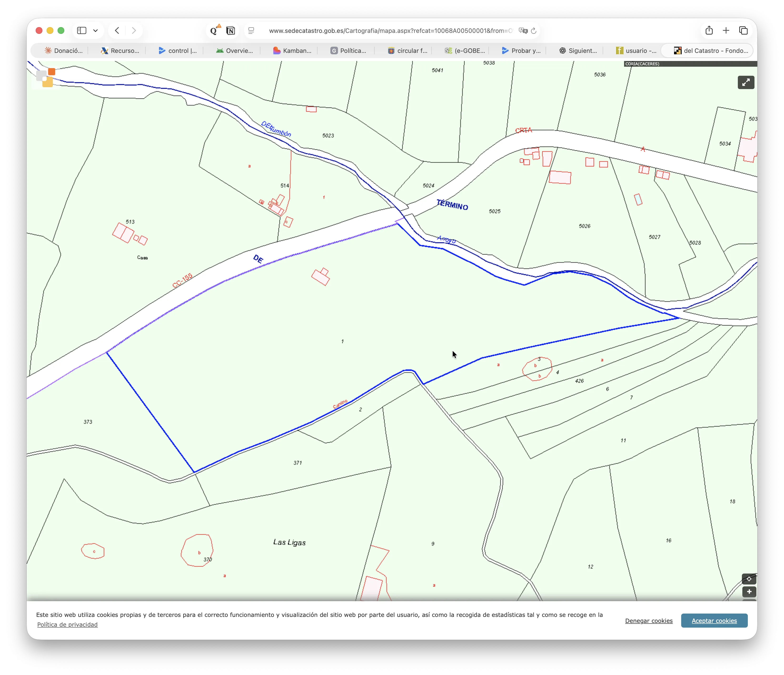
Task: Zoom in with the map plus button
Action: [749, 592]
